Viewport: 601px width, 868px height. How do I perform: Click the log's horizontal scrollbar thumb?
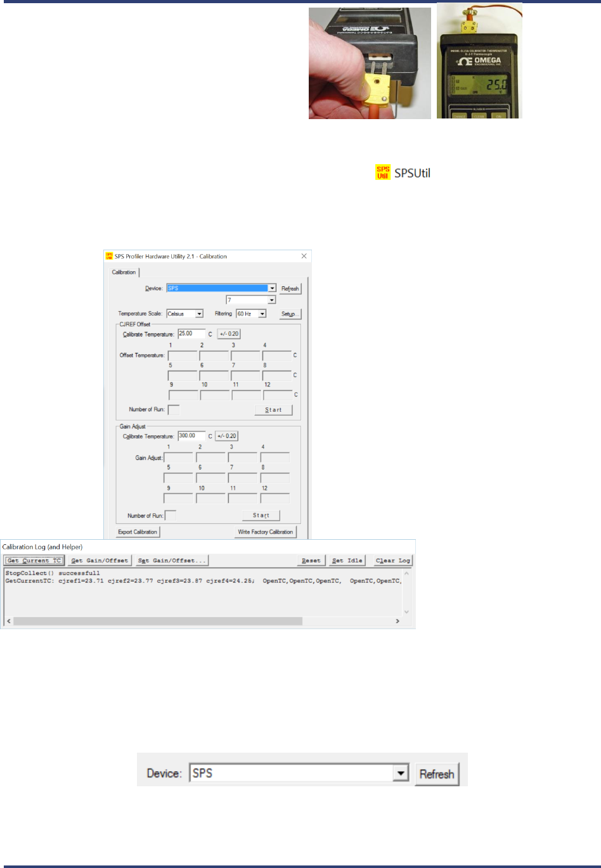point(158,621)
